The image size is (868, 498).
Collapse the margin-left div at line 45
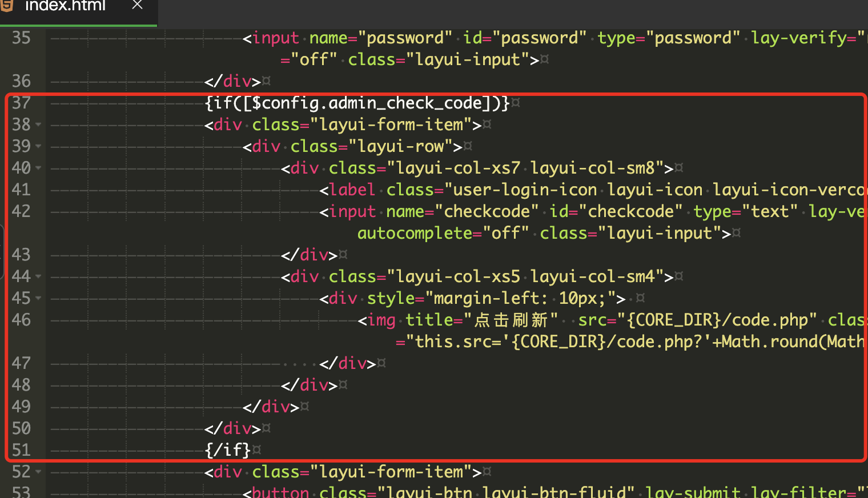coord(38,298)
